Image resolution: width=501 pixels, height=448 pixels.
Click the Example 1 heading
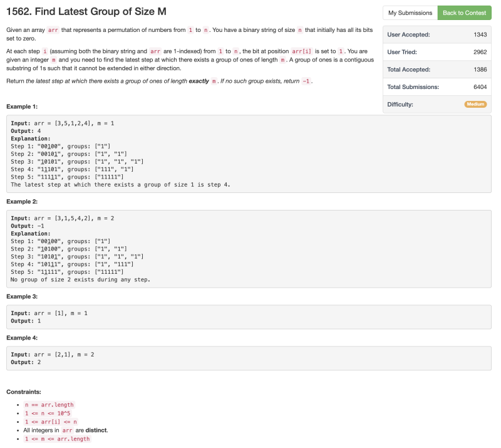tap(22, 107)
